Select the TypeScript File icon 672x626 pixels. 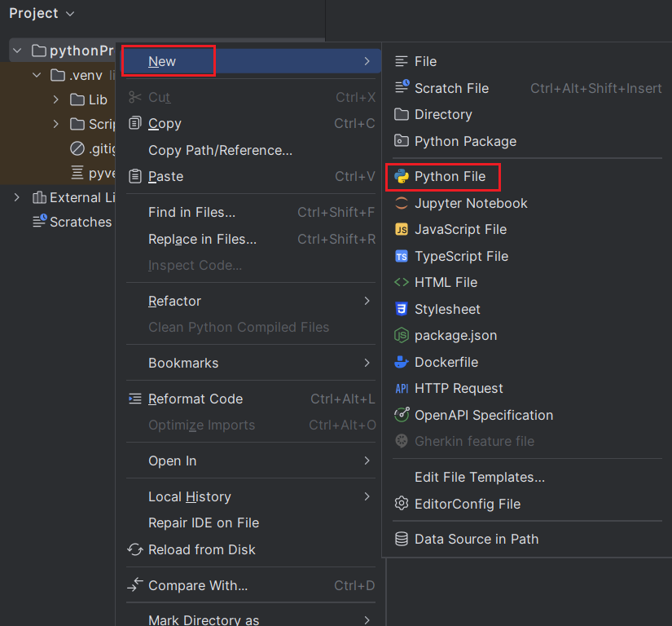point(402,256)
